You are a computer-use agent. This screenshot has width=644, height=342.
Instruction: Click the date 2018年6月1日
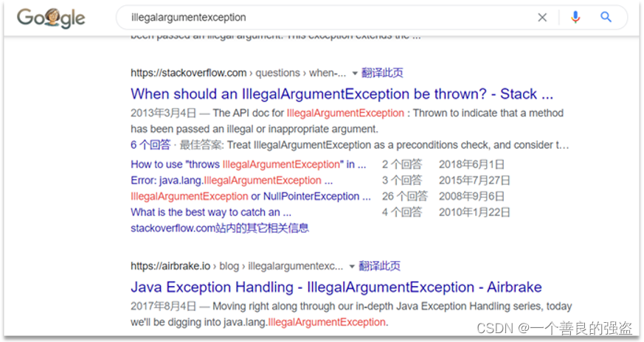471,164
